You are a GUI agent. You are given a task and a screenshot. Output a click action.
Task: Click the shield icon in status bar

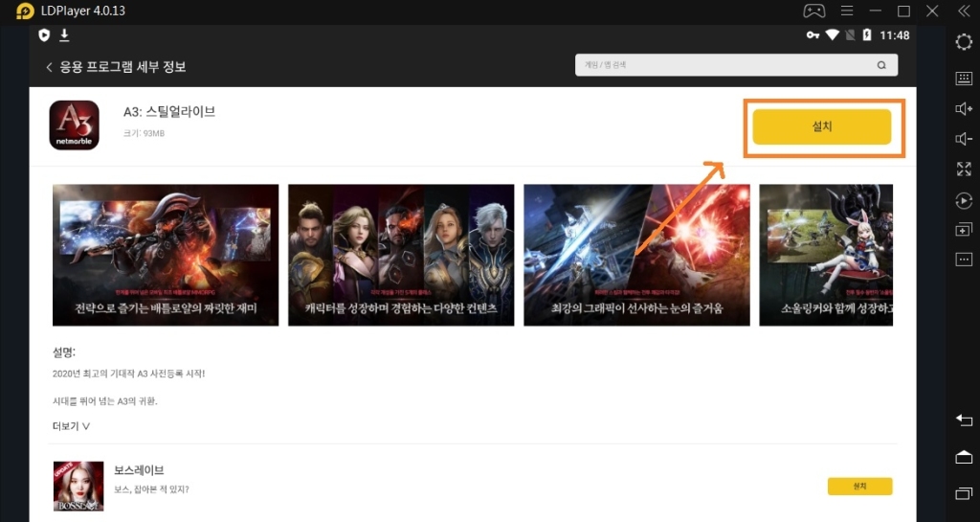tap(44, 35)
